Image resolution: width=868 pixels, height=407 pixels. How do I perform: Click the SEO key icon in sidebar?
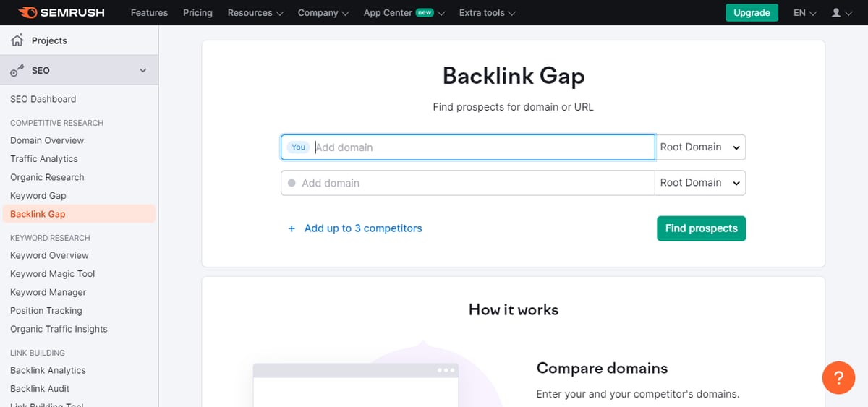click(x=17, y=70)
